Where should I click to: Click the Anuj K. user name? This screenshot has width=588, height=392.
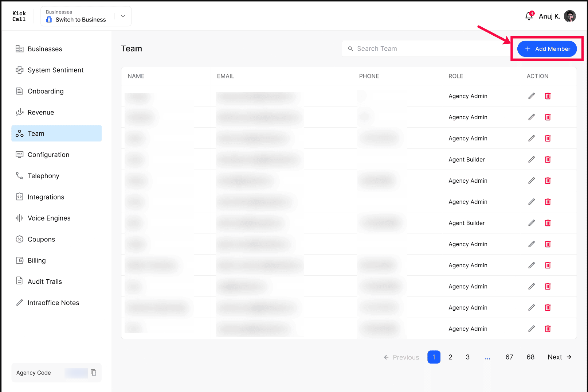pos(549,16)
